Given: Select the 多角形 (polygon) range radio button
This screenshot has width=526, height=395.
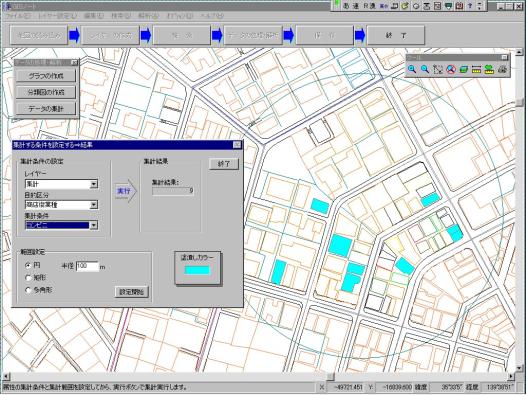Looking at the screenshot, I should coord(28,290).
